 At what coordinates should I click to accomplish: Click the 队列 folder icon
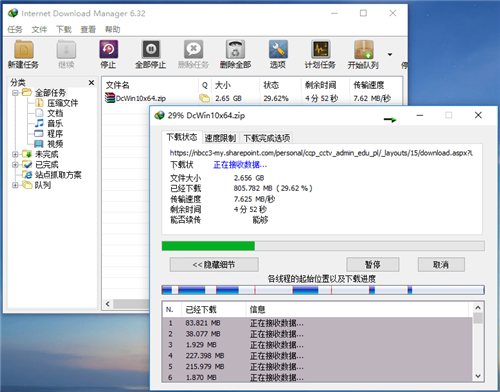(x=27, y=185)
